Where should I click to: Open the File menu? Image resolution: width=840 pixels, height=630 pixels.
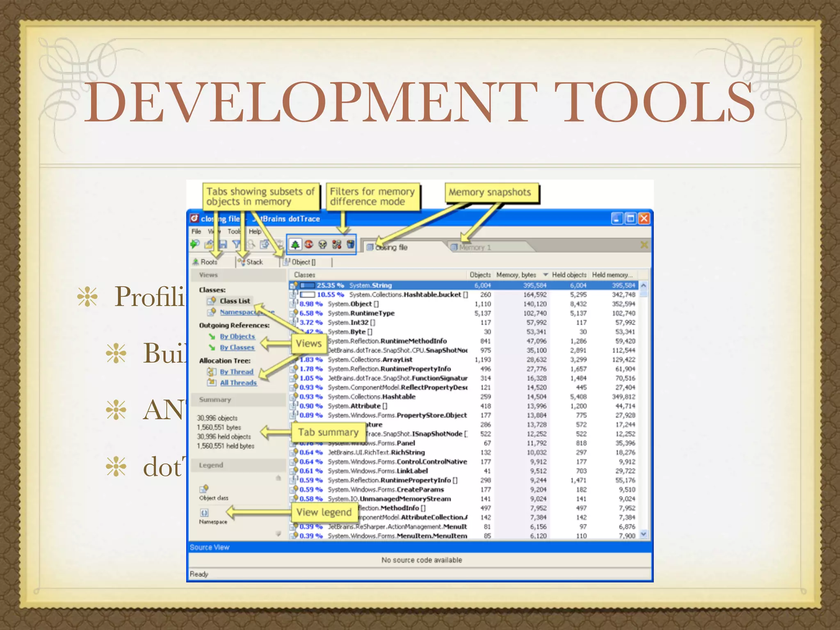pos(196,231)
